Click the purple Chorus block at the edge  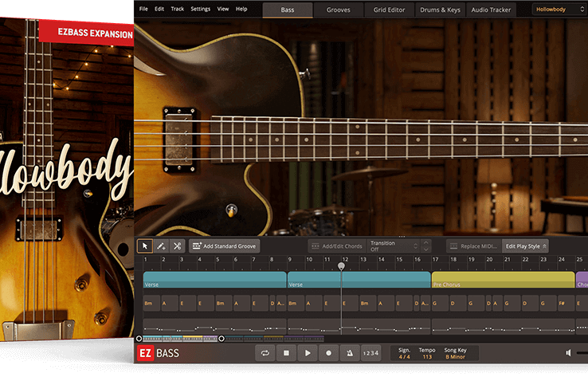click(x=582, y=280)
